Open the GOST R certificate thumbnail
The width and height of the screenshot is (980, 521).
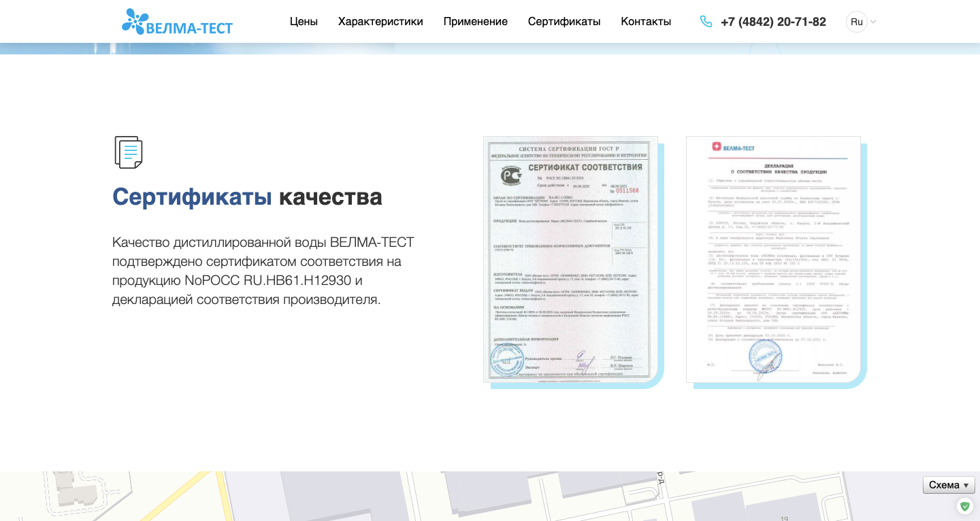pos(570,259)
